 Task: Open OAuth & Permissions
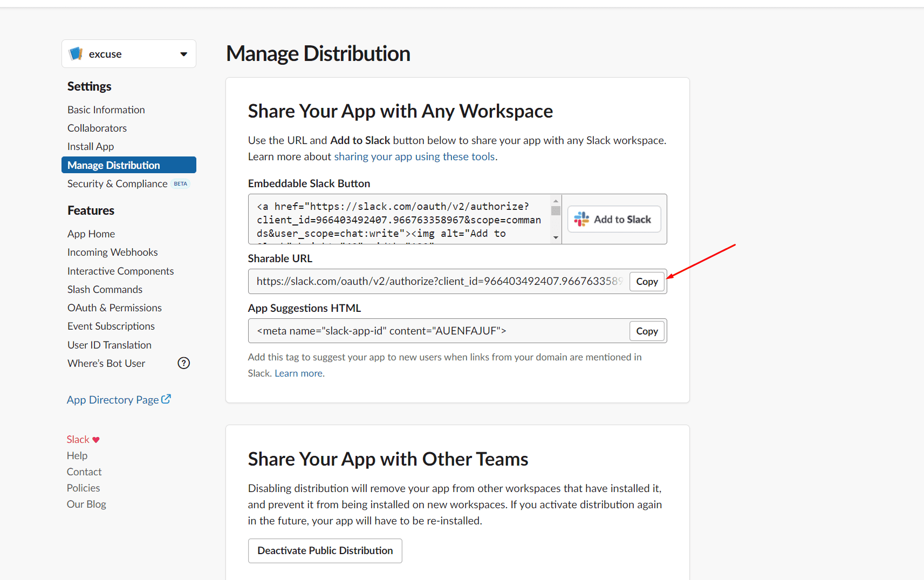115,308
